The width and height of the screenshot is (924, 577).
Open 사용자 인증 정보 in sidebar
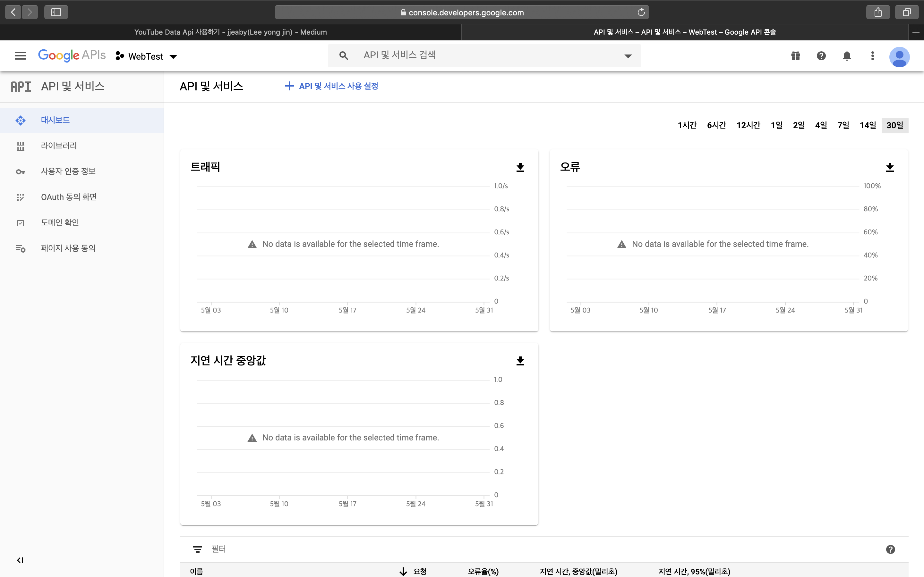68,171
